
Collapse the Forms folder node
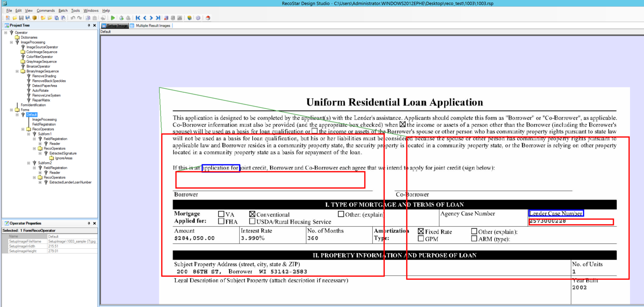[x=11, y=110]
